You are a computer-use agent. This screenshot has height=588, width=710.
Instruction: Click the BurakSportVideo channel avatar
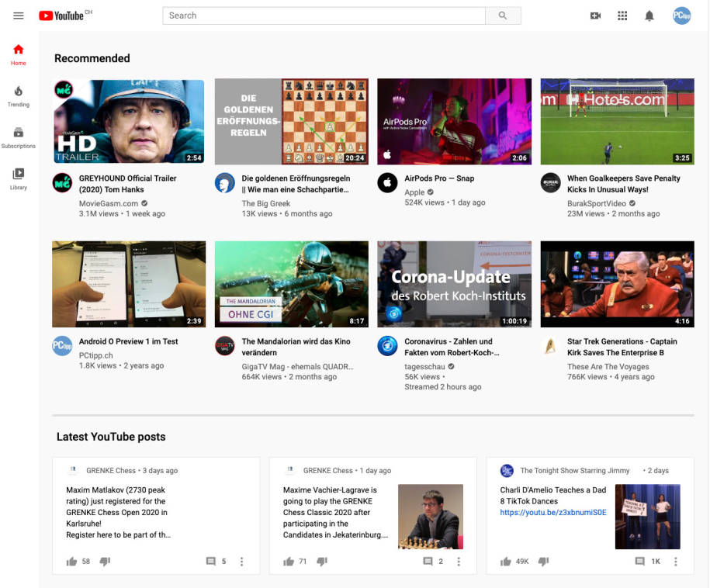tap(550, 183)
